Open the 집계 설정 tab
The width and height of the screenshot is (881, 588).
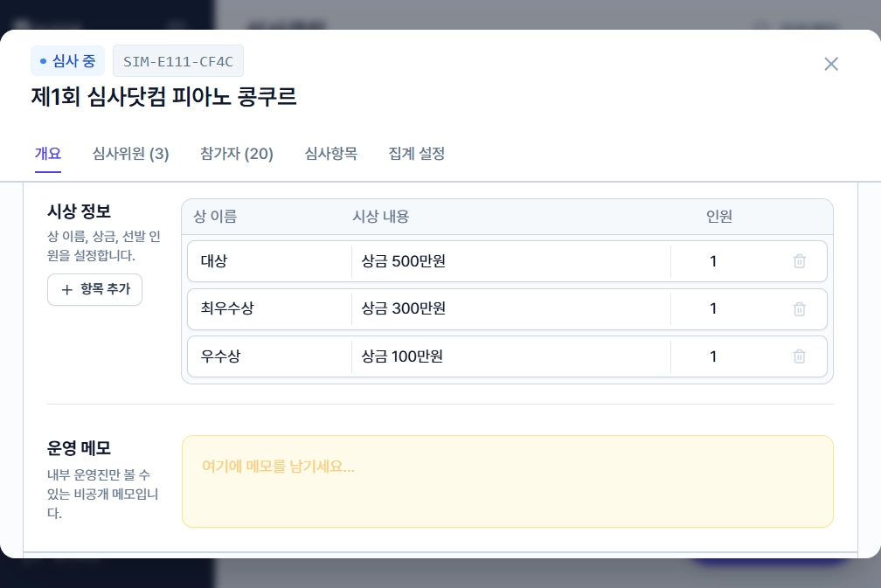click(x=415, y=154)
